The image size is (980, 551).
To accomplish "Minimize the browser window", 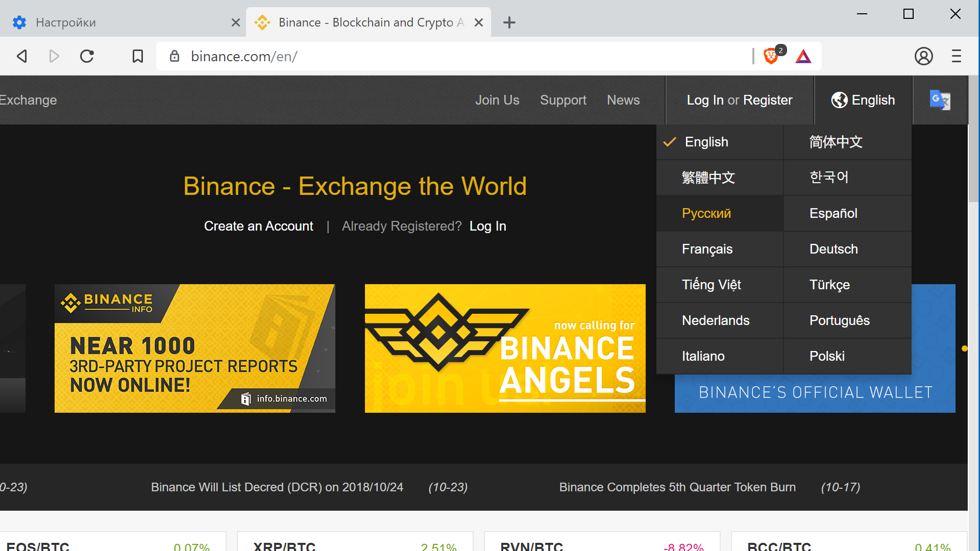I will pyautogui.click(x=862, y=14).
